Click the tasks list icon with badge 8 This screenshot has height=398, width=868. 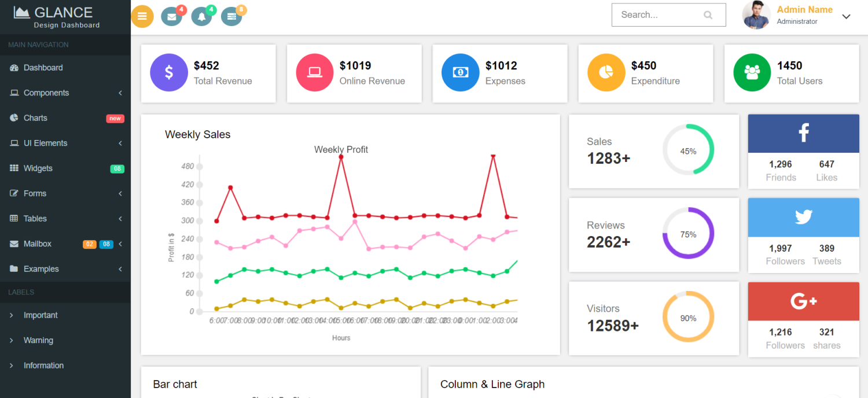[x=231, y=16]
